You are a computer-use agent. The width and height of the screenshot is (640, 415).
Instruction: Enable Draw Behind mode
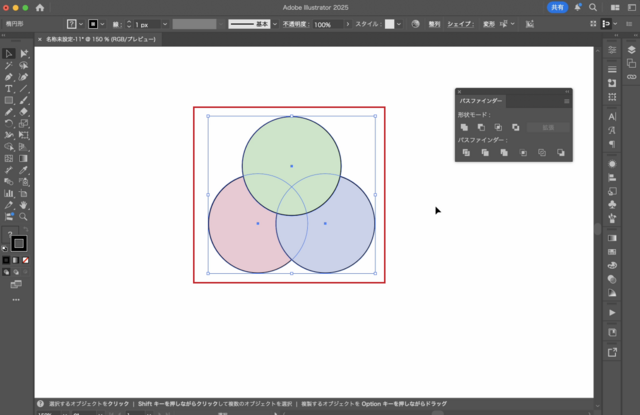click(x=16, y=272)
